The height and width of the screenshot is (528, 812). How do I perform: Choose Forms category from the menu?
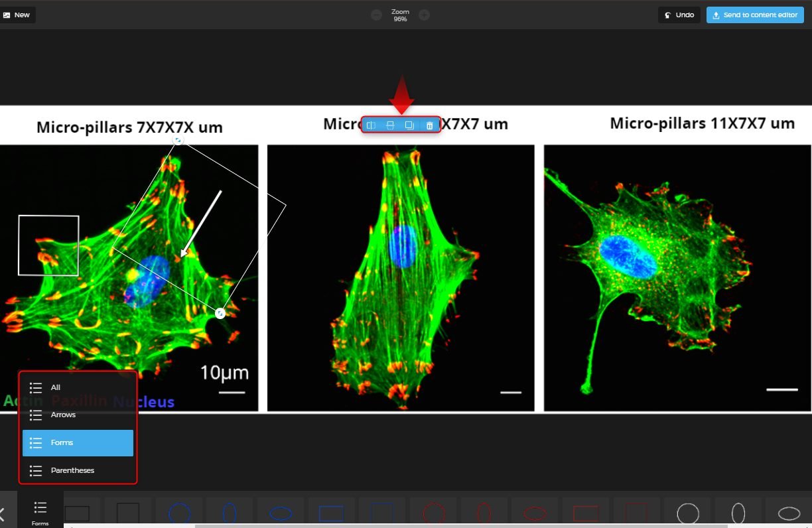(x=78, y=442)
